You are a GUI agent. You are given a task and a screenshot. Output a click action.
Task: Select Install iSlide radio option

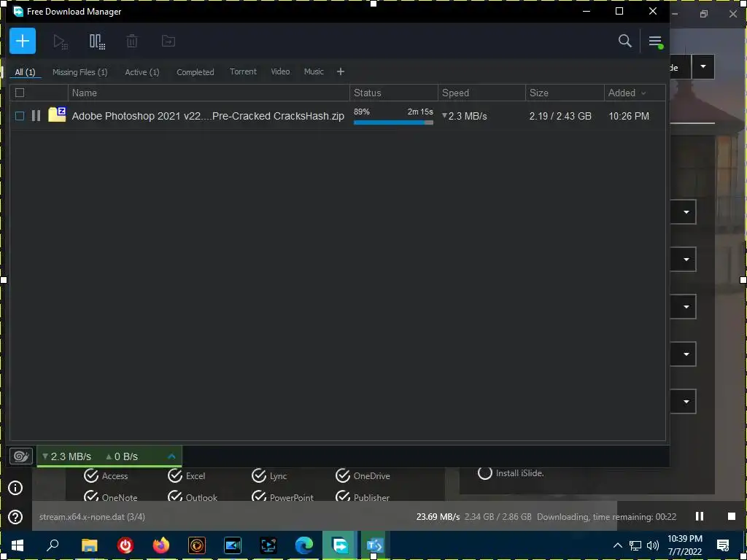click(484, 472)
